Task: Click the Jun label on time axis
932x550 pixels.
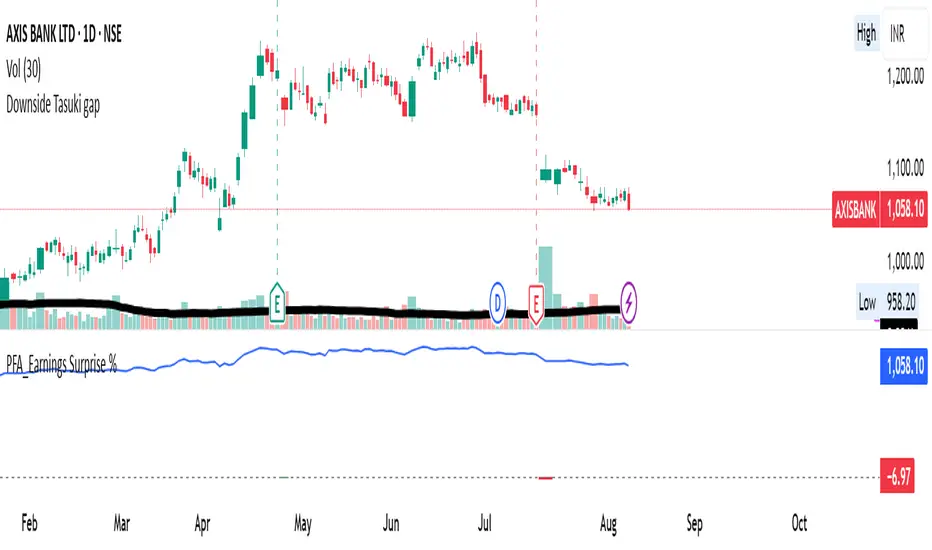Action: (391, 523)
